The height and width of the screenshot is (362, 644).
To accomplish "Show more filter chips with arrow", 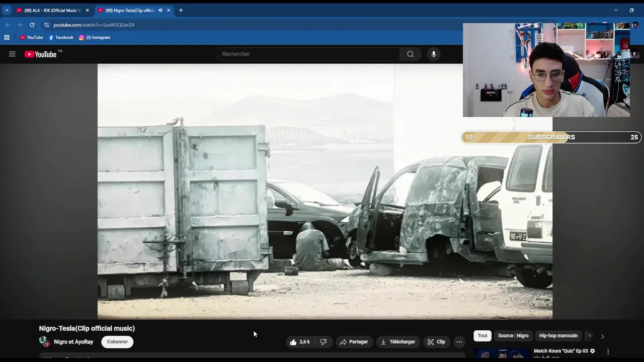I will tap(602, 336).
